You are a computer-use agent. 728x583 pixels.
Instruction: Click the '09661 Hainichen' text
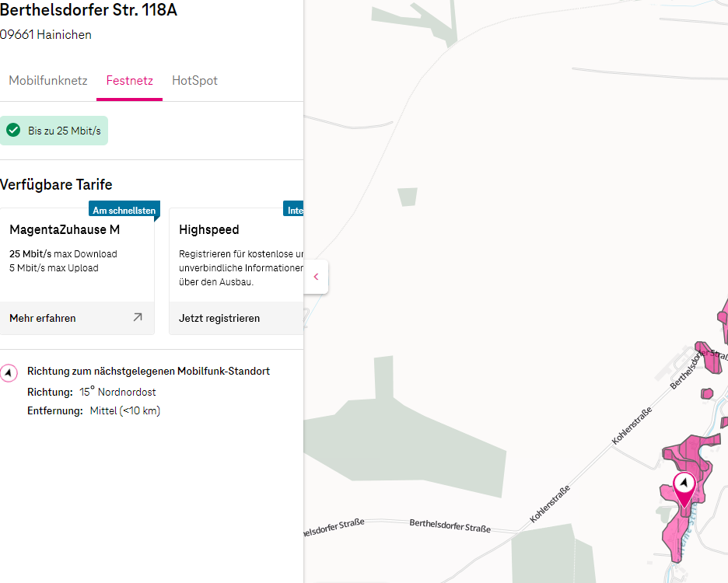(45, 35)
